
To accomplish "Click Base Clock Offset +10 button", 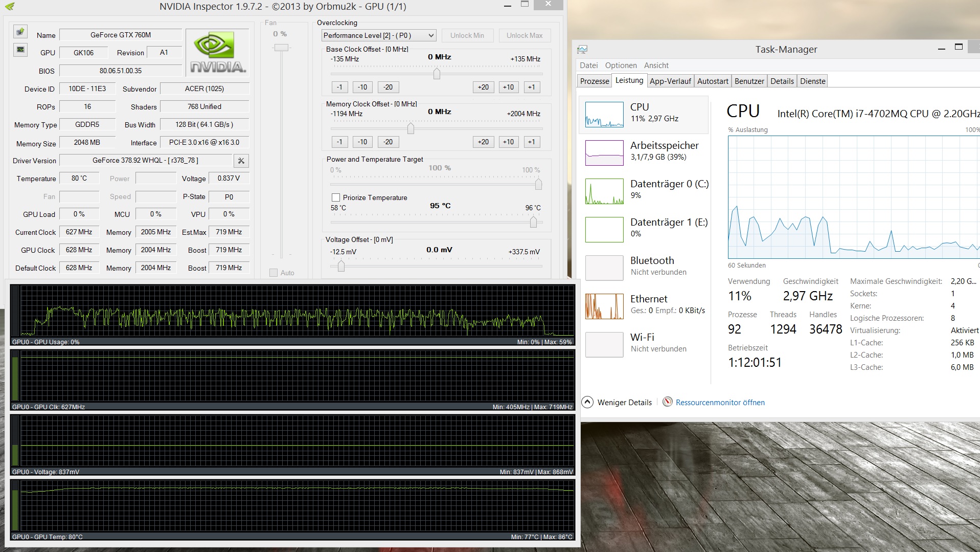I will click(x=508, y=87).
